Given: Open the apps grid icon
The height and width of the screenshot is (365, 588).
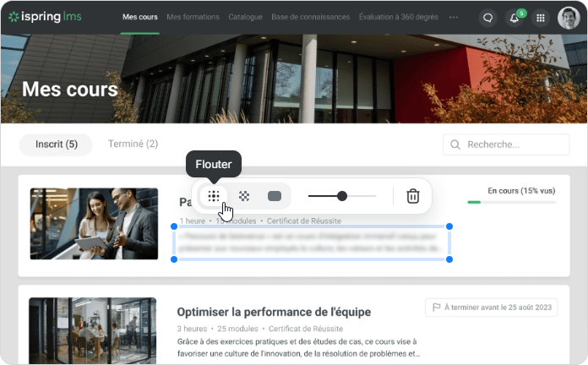Looking at the screenshot, I should (541, 18).
